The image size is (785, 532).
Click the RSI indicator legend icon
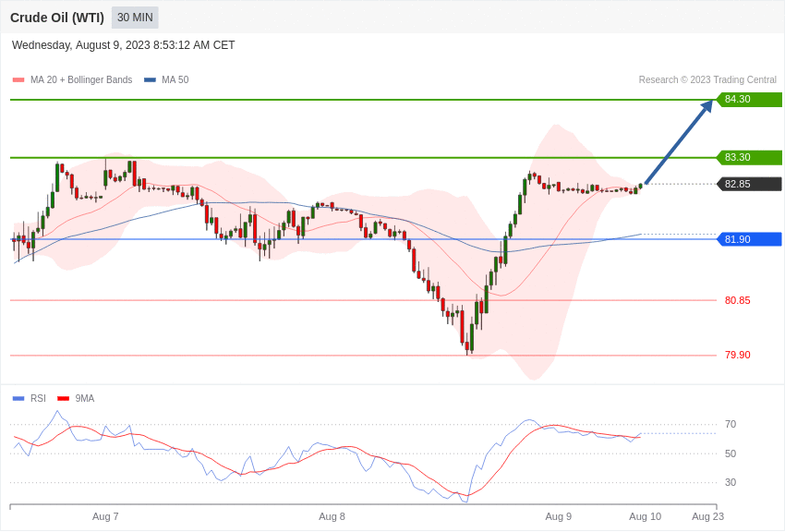coord(18,398)
